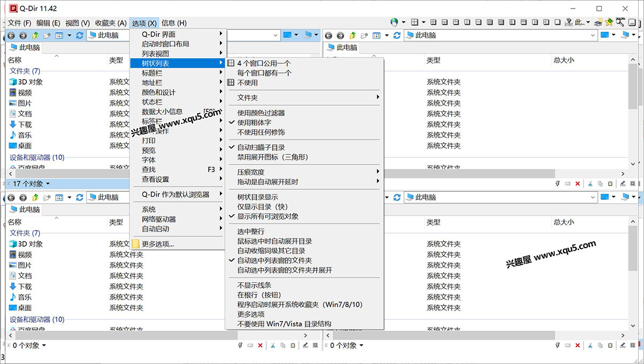Open layout grid dropdown arrow in main toolbar

point(423,23)
